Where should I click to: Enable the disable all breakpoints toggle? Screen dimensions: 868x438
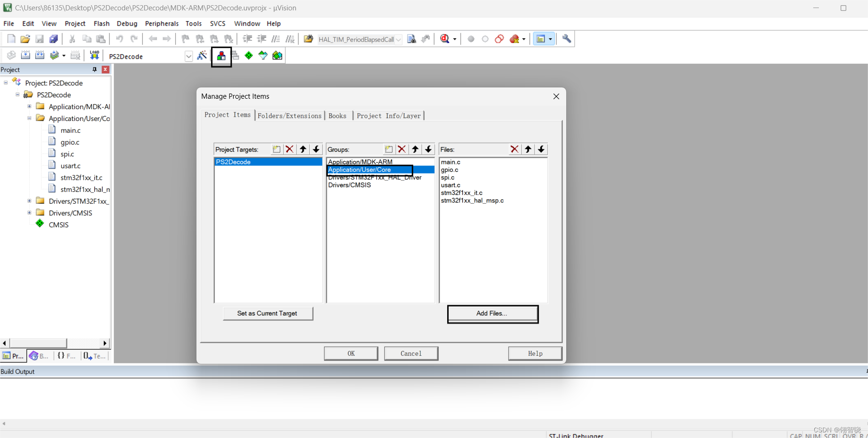tap(499, 39)
